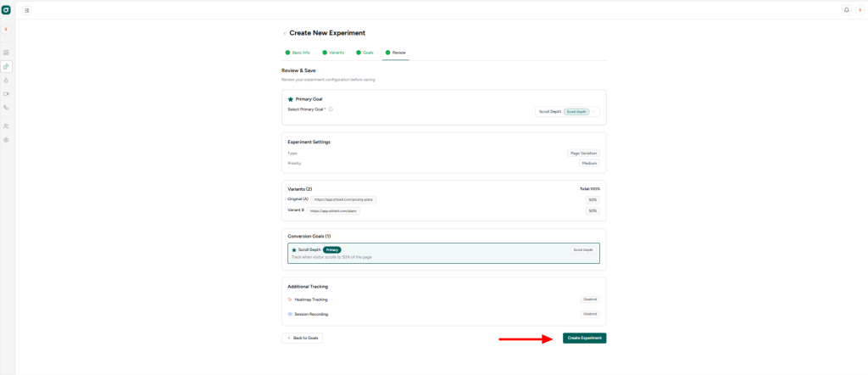Image resolution: width=868 pixels, height=375 pixels.
Task: Click the Create Experiment button
Action: pos(585,338)
